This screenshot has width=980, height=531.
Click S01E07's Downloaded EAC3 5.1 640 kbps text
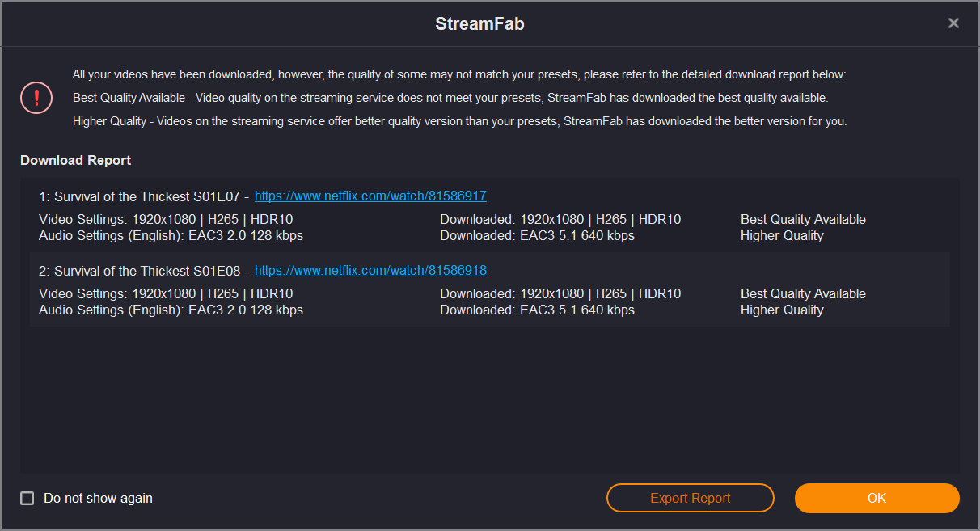537,235
